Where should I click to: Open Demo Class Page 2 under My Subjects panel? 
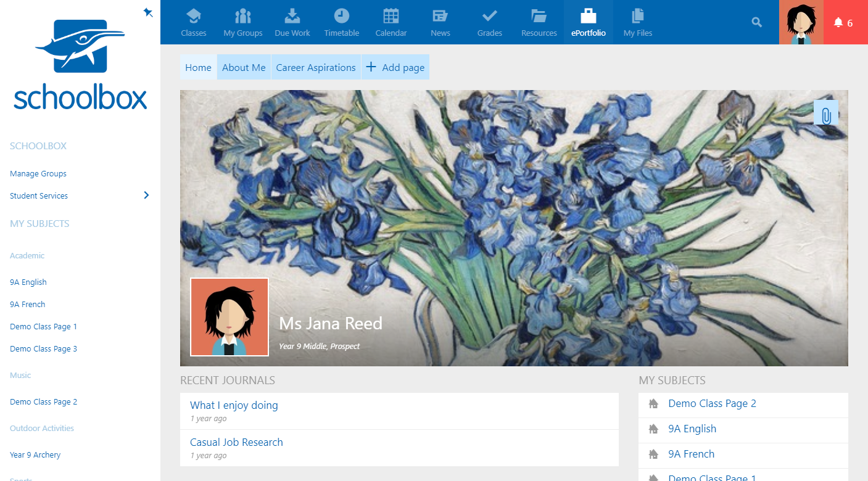click(x=712, y=404)
